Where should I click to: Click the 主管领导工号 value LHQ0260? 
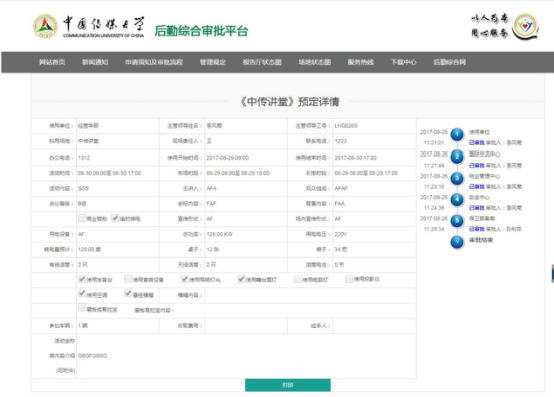tap(346, 126)
